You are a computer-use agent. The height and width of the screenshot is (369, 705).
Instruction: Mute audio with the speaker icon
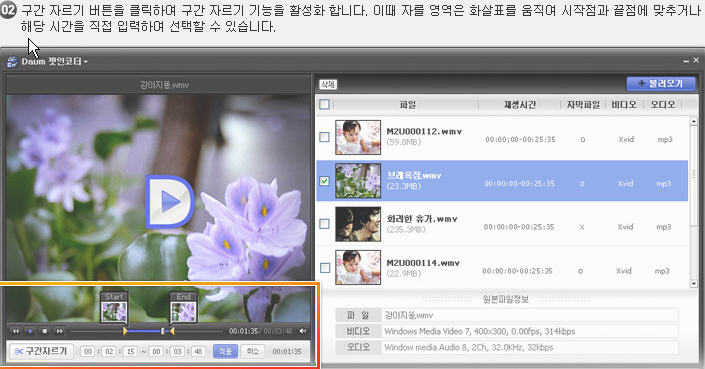coord(303,331)
